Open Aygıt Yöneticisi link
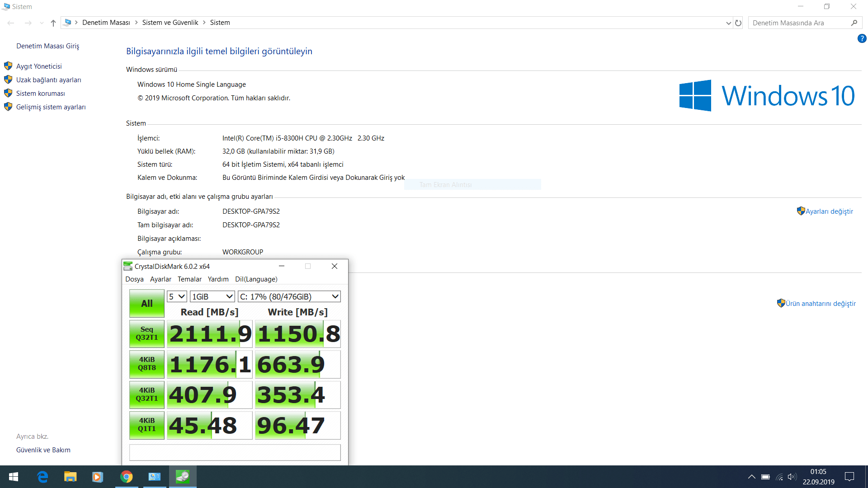Viewport: 868px width, 488px height. pyautogui.click(x=39, y=66)
